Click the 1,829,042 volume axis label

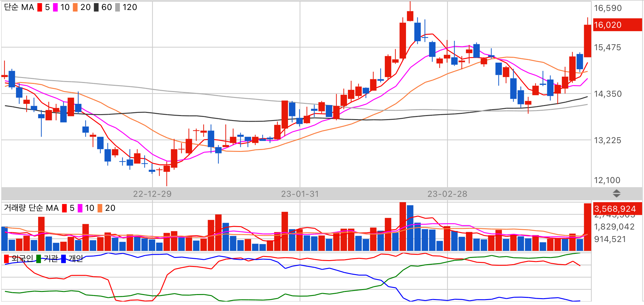tap(614, 227)
